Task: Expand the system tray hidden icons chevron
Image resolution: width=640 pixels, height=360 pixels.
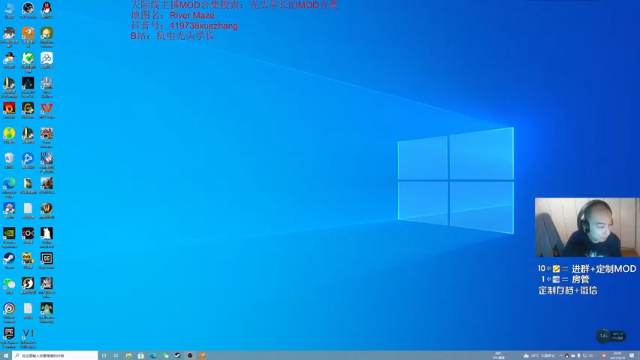Action: 561,356
